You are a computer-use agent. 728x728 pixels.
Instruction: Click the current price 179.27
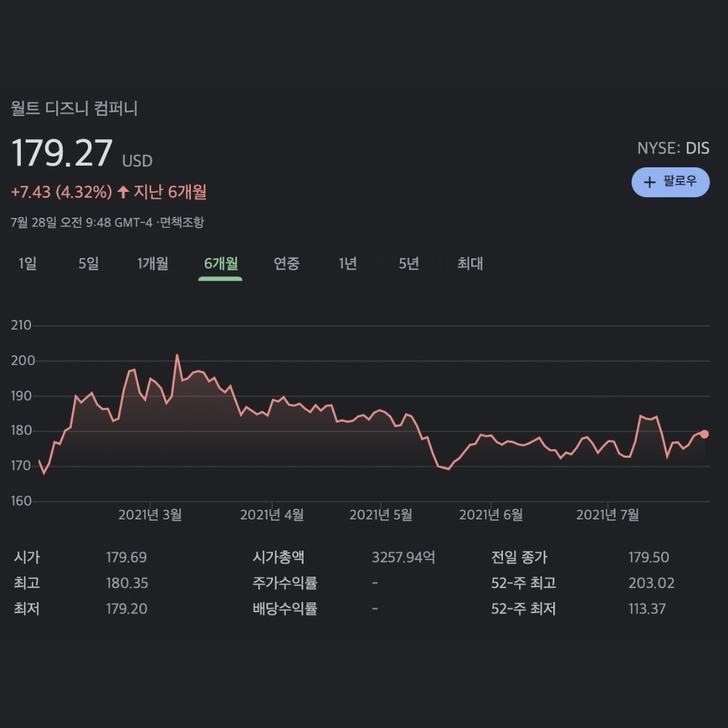[61, 153]
